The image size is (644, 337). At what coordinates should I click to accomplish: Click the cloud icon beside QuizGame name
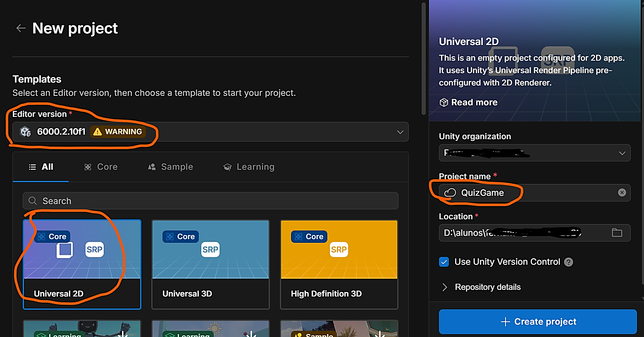[450, 192]
